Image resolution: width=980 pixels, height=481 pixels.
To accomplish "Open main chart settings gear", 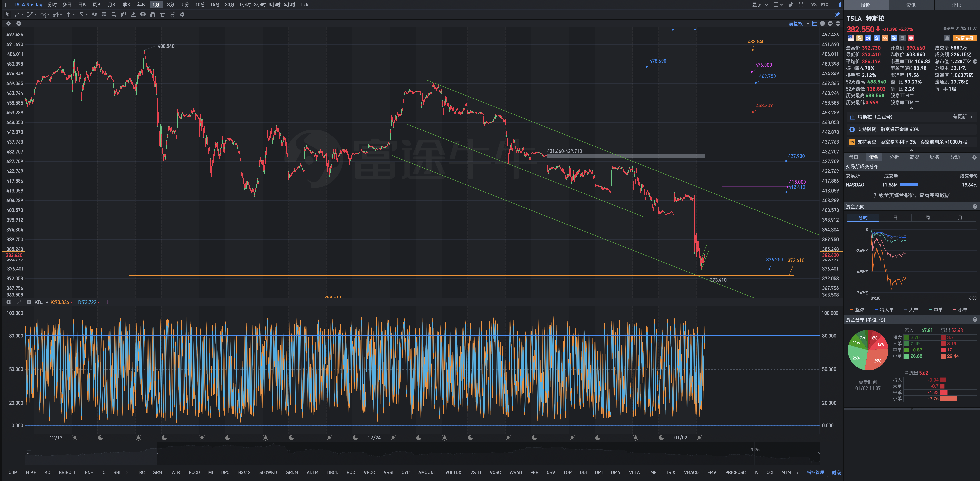I will (x=8, y=24).
